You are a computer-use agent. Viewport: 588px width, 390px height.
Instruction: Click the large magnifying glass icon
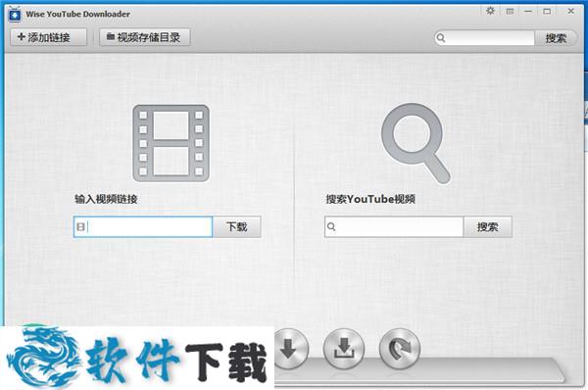(416, 144)
